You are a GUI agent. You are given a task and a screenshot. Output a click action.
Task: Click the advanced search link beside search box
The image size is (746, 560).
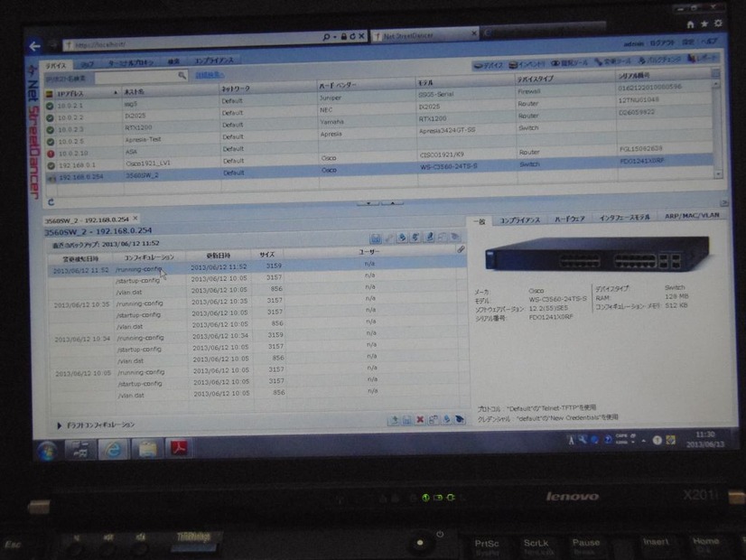pos(210,75)
